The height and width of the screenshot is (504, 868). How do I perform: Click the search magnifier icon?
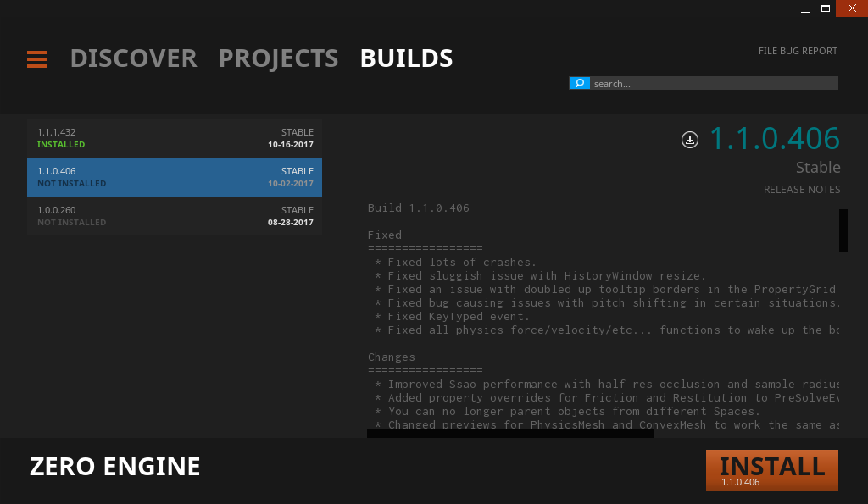point(579,83)
